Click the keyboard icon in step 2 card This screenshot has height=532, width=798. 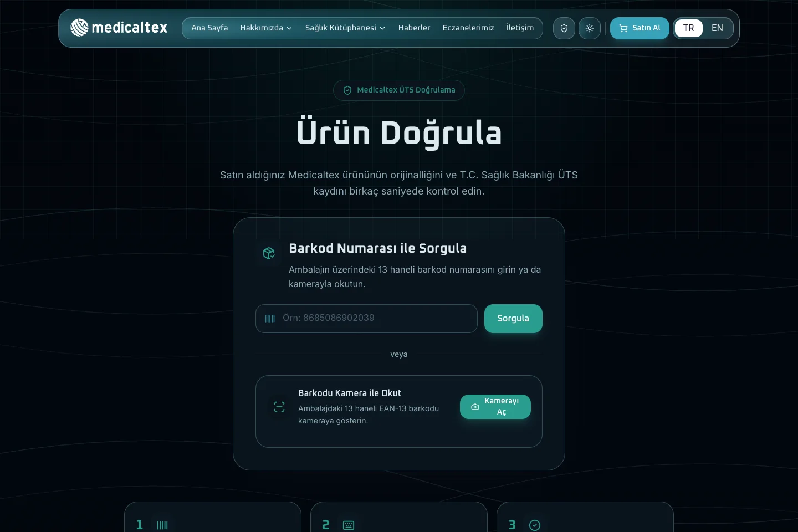[349, 525]
